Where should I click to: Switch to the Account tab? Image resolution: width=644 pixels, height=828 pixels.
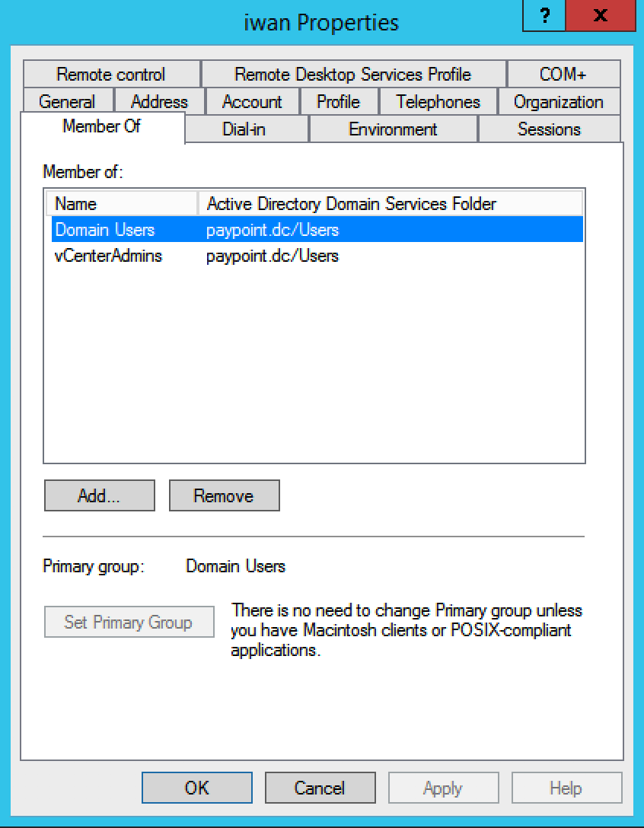point(252,102)
